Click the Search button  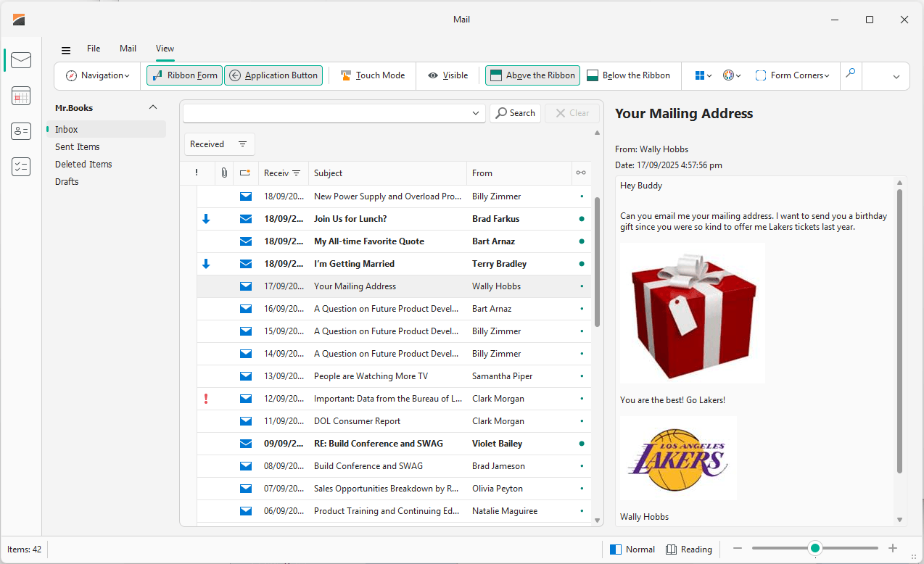point(516,113)
